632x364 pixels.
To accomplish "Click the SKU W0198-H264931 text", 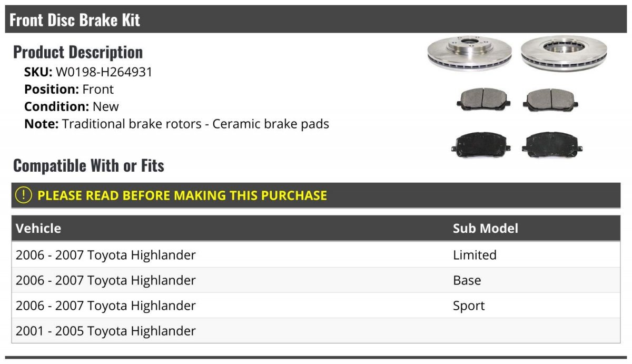I will click(x=88, y=72).
